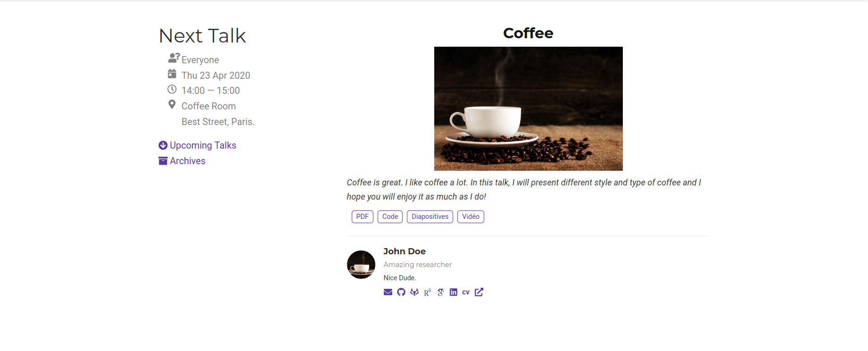Open the Google Scholar icon
Viewport: 868px width, 351px height.
(x=440, y=292)
